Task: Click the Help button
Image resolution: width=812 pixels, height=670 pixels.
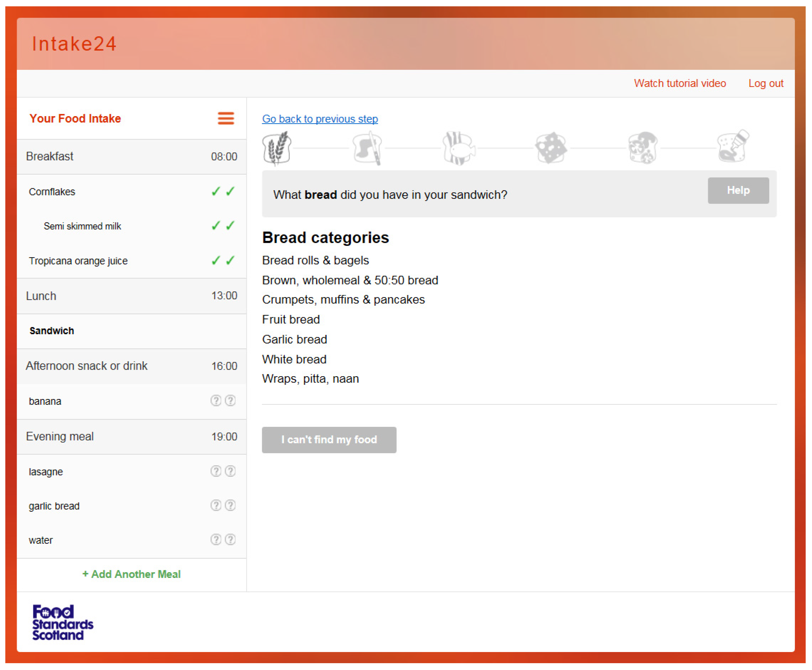Action: [x=738, y=190]
